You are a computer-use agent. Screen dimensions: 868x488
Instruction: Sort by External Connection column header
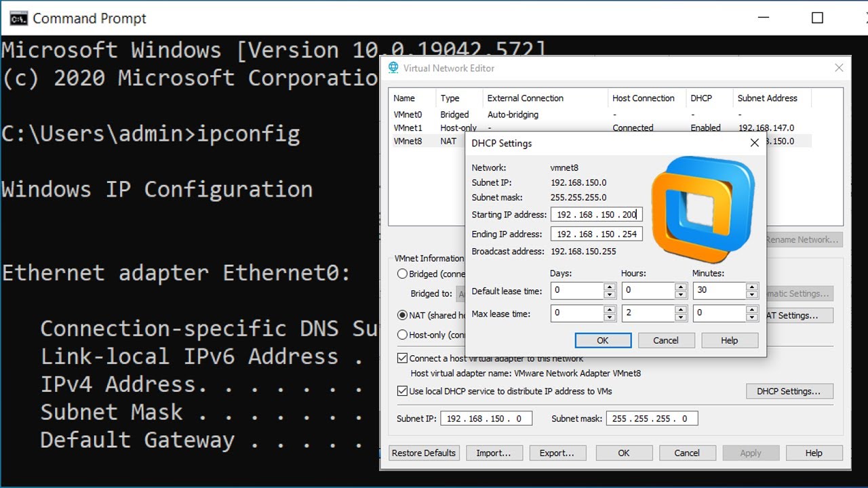[545, 98]
